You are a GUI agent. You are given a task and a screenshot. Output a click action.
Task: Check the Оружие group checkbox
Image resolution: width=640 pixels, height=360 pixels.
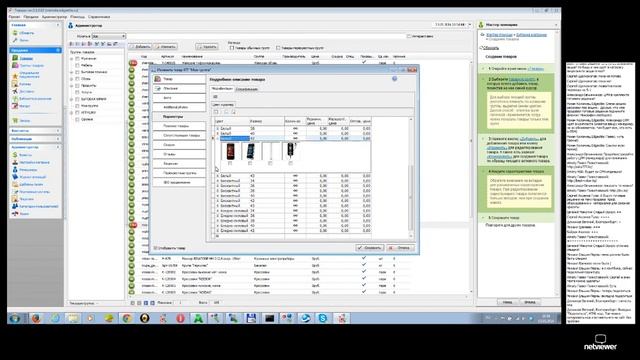pyautogui.click(x=77, y=120)
